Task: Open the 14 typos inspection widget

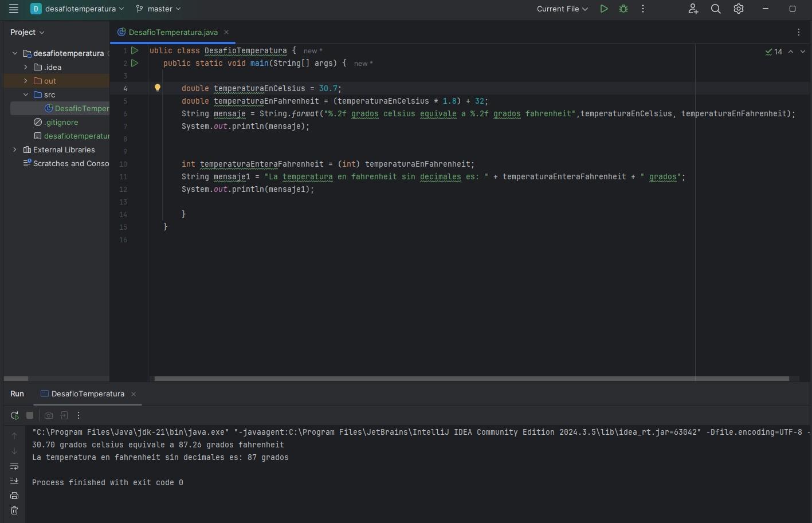Action: click(774, 52)
